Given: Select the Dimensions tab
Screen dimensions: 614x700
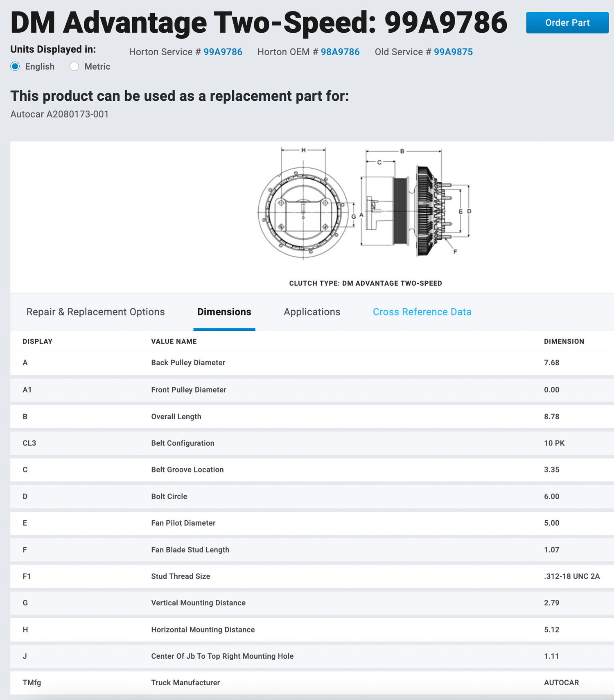Looking at the screenshot, I should pyautogui.click(x=224, y=312).
